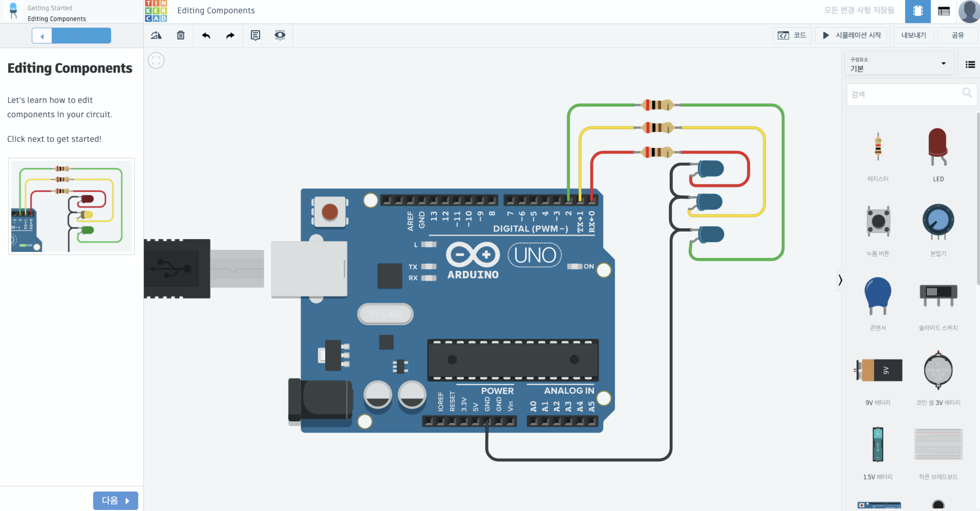Open the 구성요소 기본 components dropdown

pyautogui.click(x=899, y=64)
